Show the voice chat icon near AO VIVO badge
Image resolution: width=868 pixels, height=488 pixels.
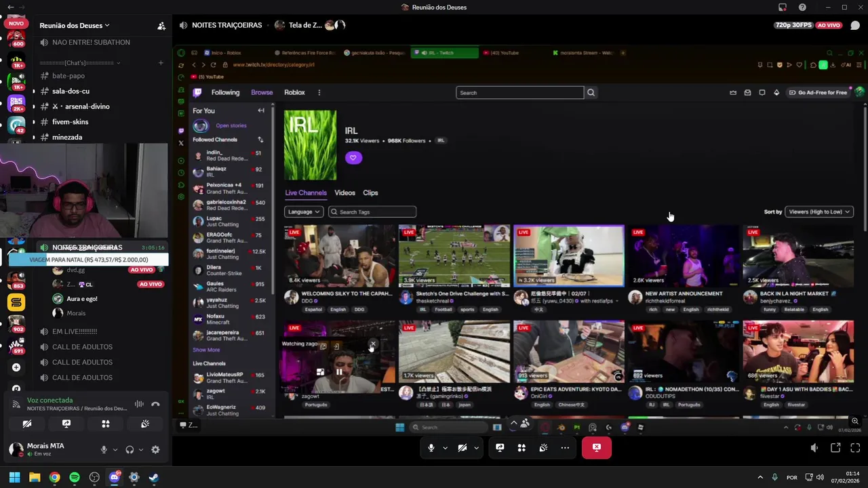pos(855,25)
